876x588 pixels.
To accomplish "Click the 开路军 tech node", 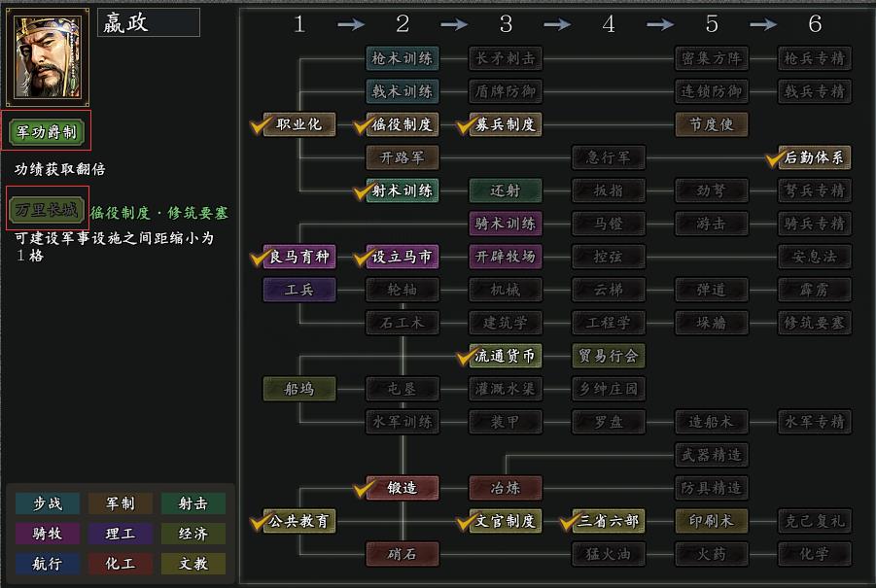I will [x=403, y=157].
